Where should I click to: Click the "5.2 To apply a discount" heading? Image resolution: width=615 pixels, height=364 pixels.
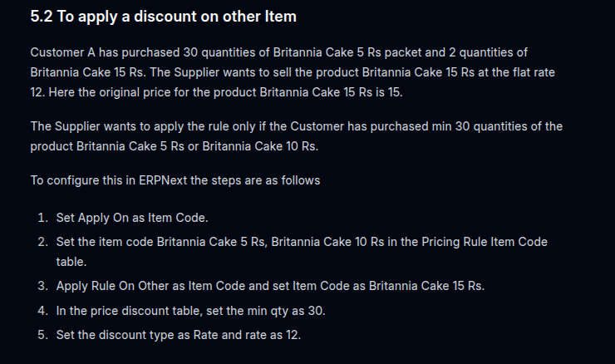click(163, 17)
